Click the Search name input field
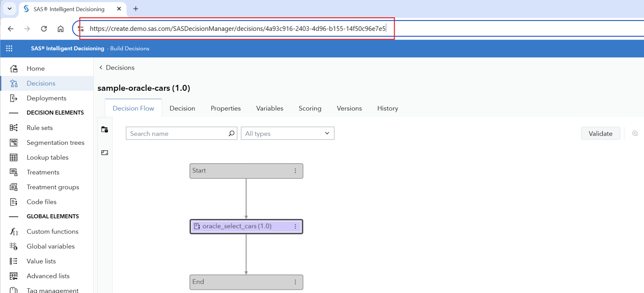644x293 pixels. (178, 133)
